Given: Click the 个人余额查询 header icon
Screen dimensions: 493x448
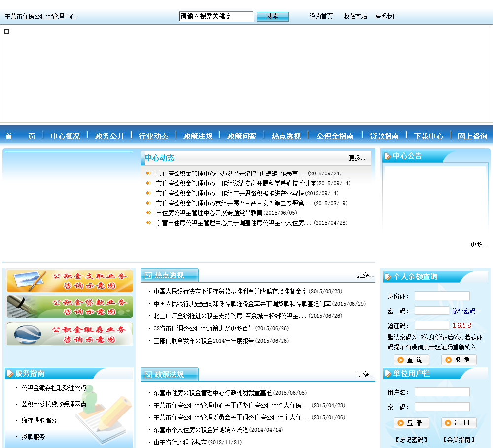Looking at the screenshot, I should click(x=388, y=277).
